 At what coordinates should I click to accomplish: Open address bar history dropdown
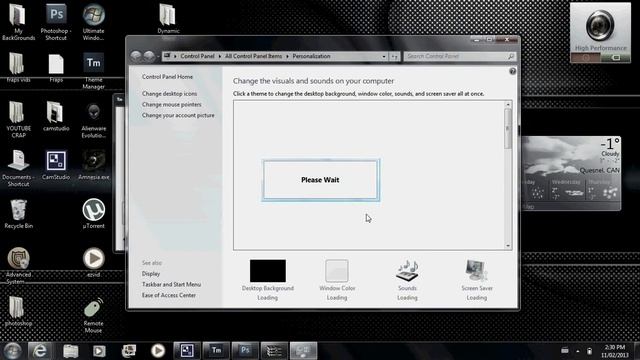click(384, 56)
